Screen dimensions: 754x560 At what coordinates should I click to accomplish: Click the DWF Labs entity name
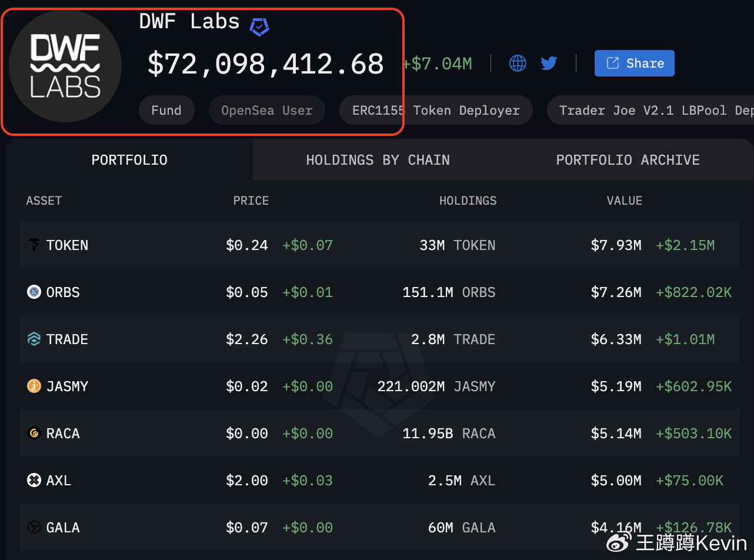point(189,22)
